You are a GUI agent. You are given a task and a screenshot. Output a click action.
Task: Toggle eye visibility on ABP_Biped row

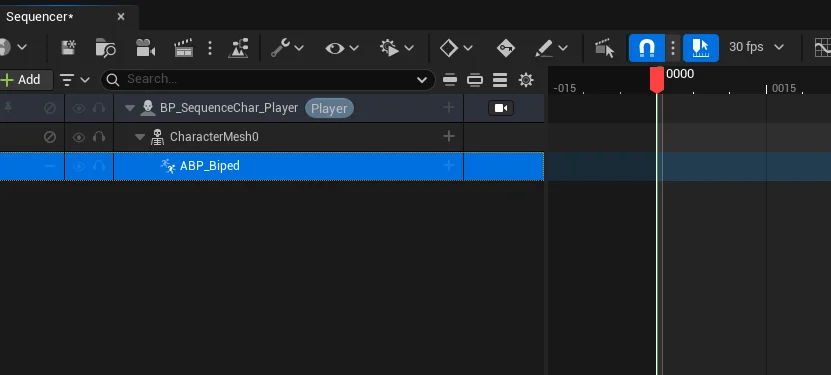[79, 166]
